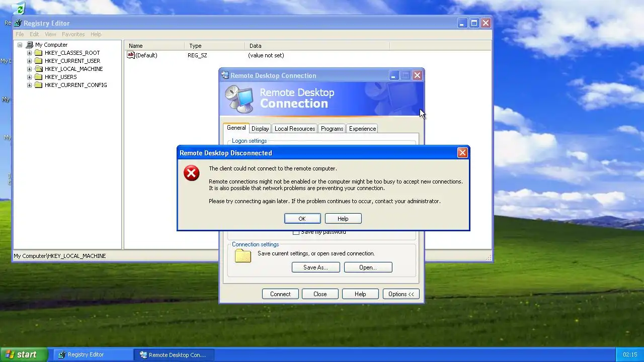Expand HKEY_CLASSES_ROOT key
Screen dimensions: 644x362
[x=29, y=53]
